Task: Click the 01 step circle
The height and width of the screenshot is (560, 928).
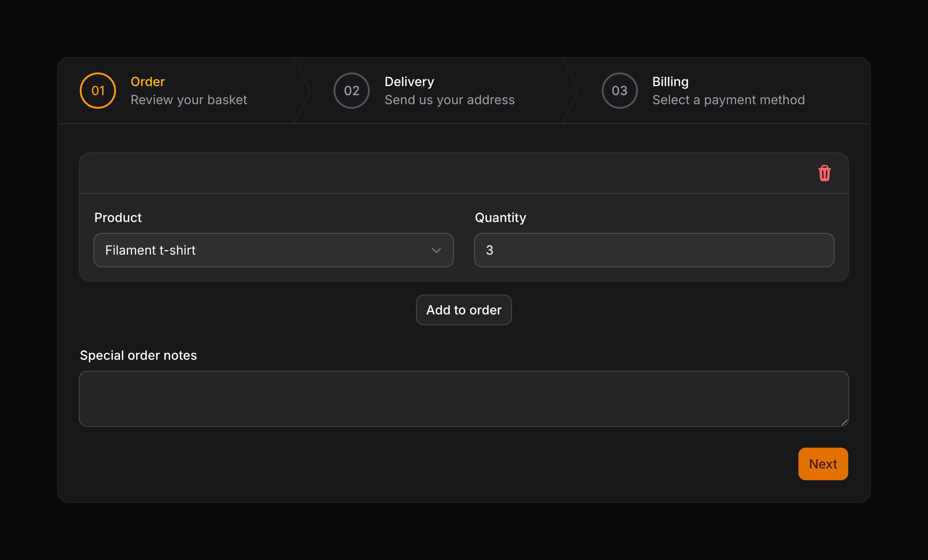Action: [98, 91]
